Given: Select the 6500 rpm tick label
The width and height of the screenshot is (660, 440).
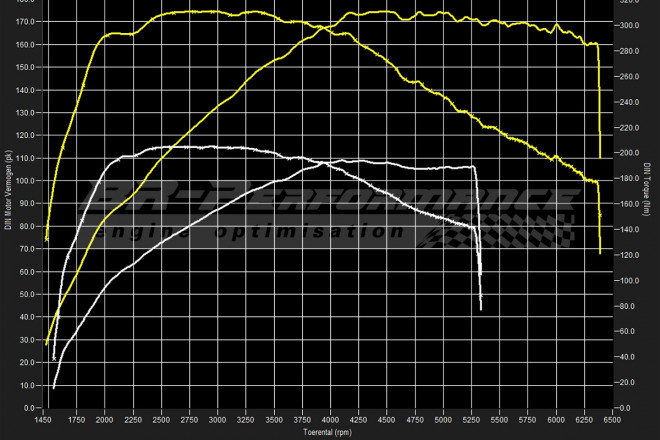Looking at the screenshot, I should click(614, 422).
